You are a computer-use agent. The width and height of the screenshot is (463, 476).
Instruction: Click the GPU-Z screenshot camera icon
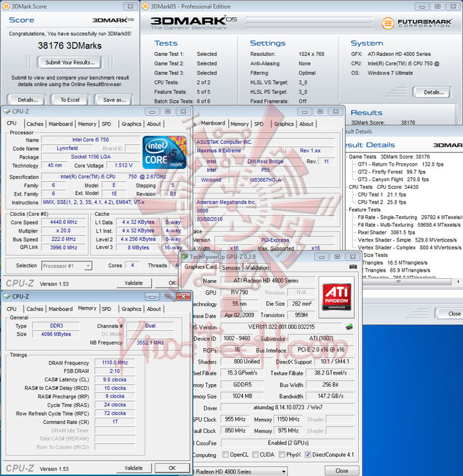coord(353,267)
